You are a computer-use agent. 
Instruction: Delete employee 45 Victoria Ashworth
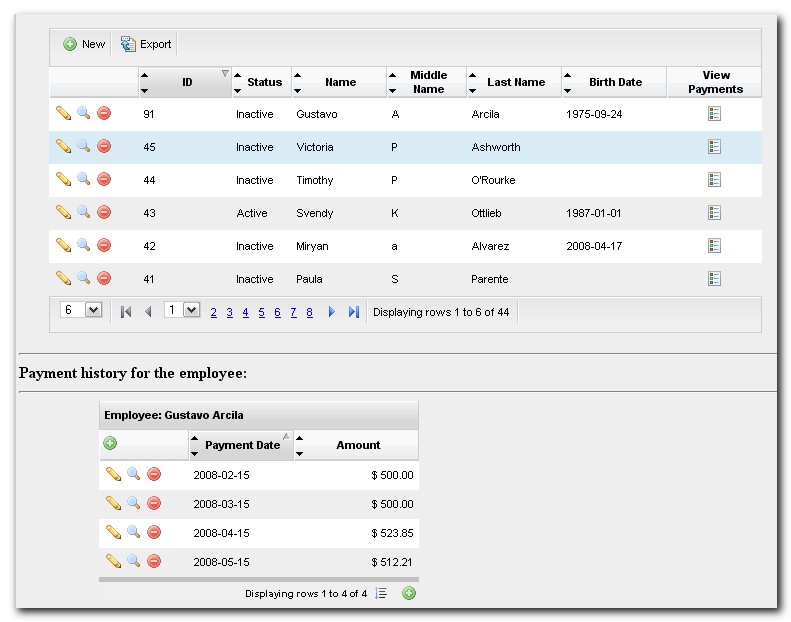coord(104,146)
